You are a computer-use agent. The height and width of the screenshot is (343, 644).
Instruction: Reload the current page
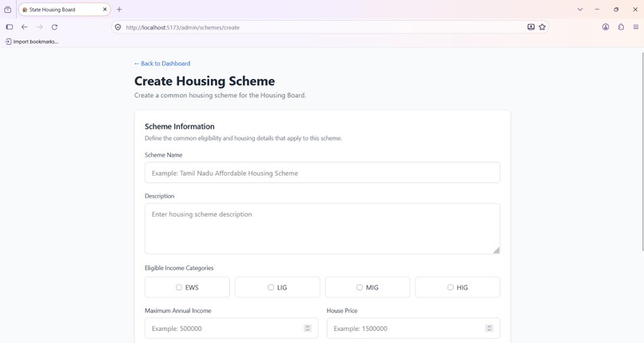[54, 27]
